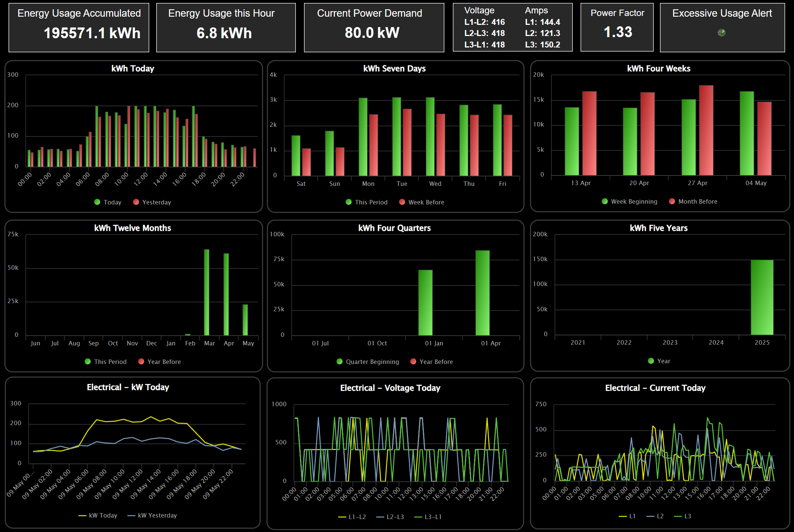Toggle This Period legend in kWh Seven Days

pos(366,202)
